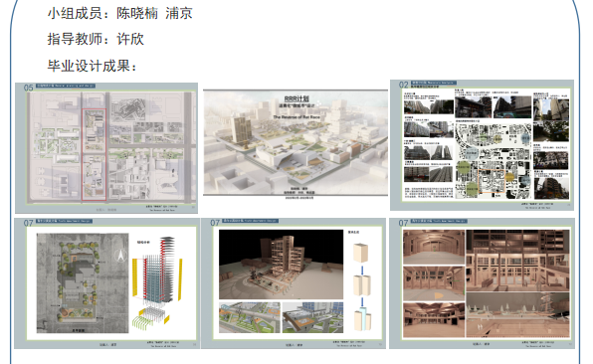
Task: Open the 02 site analysis photo slide
Action: [x=482, y=145]
